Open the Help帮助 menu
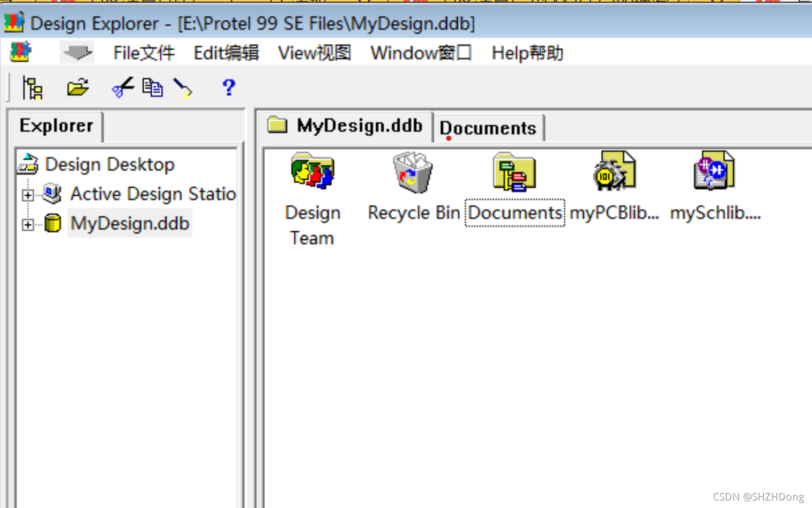Screen dimensions: 812x508 [527, 53]
